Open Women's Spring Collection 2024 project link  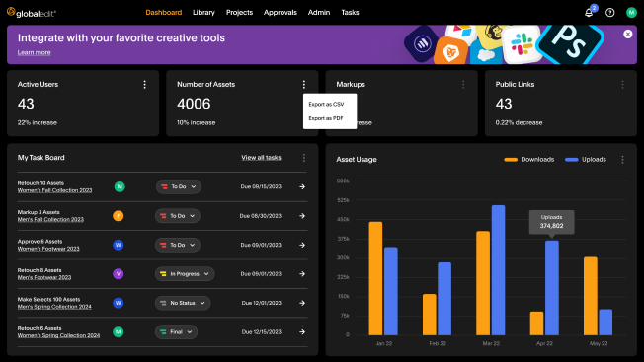pos(58,335)
